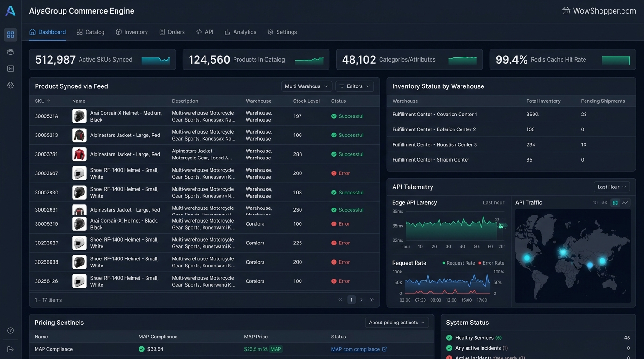Click the Any active Incidents row

(538, 348)
